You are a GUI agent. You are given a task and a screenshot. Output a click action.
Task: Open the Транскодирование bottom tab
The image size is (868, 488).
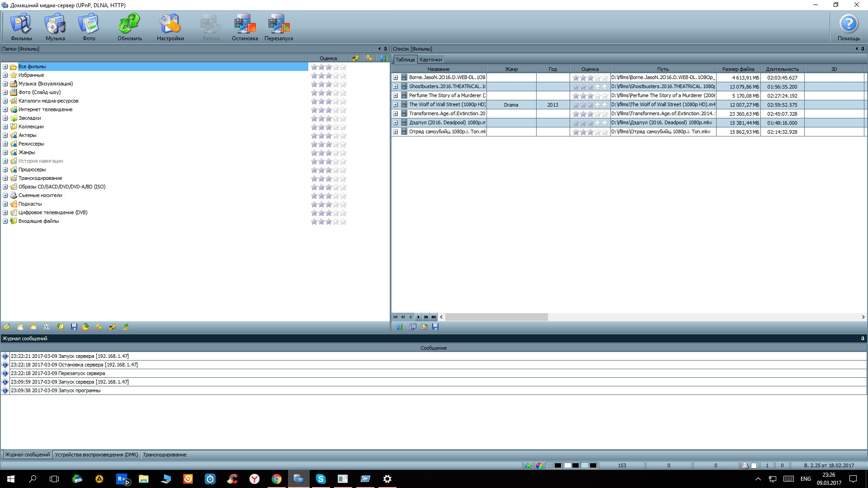click(x=165, y=455)
